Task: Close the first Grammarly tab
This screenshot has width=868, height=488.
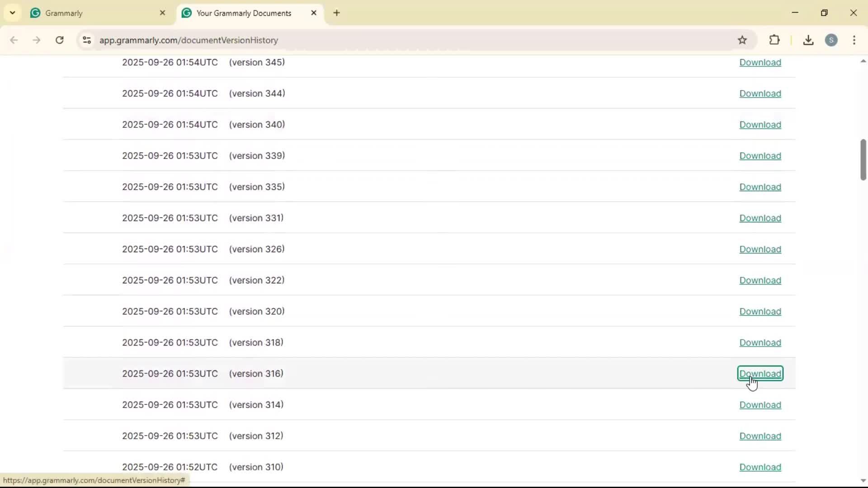Action: pos(163,13)
